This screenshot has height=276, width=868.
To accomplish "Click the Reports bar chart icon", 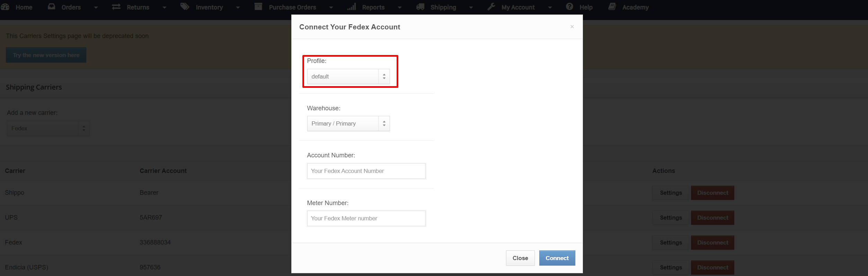I will (352, 7).
